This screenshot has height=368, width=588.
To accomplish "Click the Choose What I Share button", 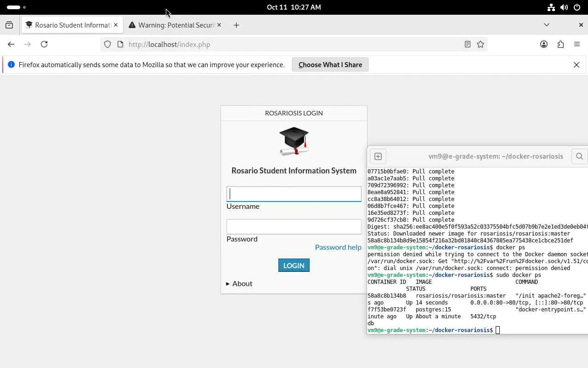I will tap(330, 65).
